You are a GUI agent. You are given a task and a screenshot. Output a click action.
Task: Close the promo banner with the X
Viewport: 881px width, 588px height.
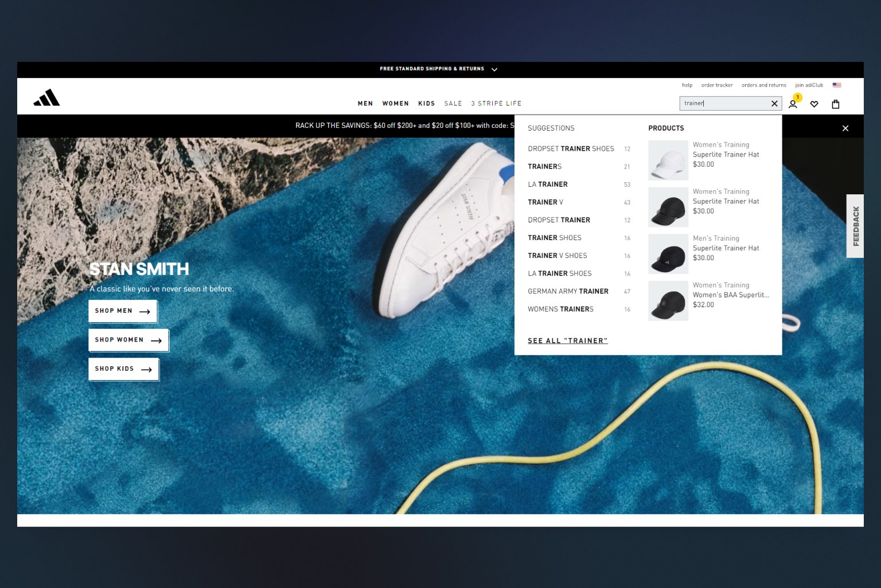click(x=845, y=128)
